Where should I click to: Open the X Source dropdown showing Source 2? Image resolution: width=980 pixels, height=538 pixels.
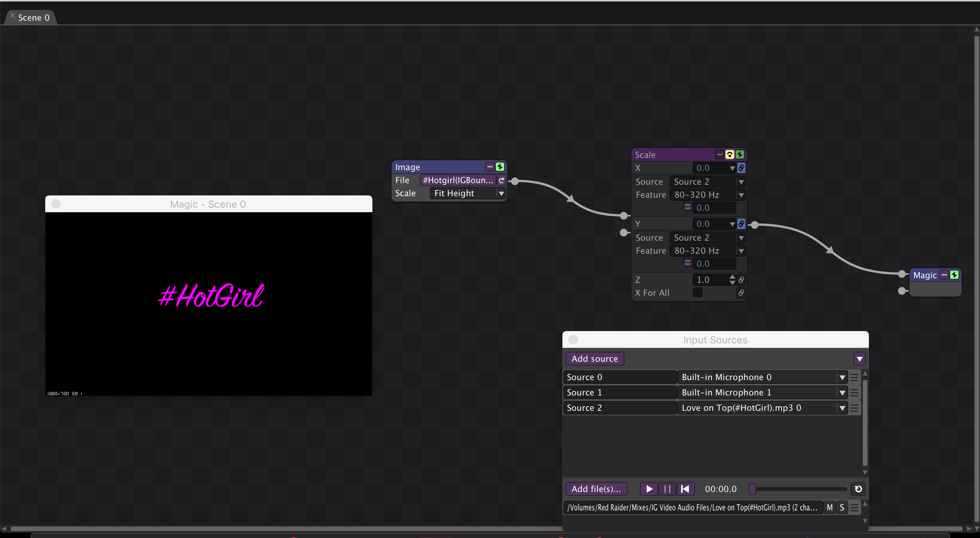707,182
